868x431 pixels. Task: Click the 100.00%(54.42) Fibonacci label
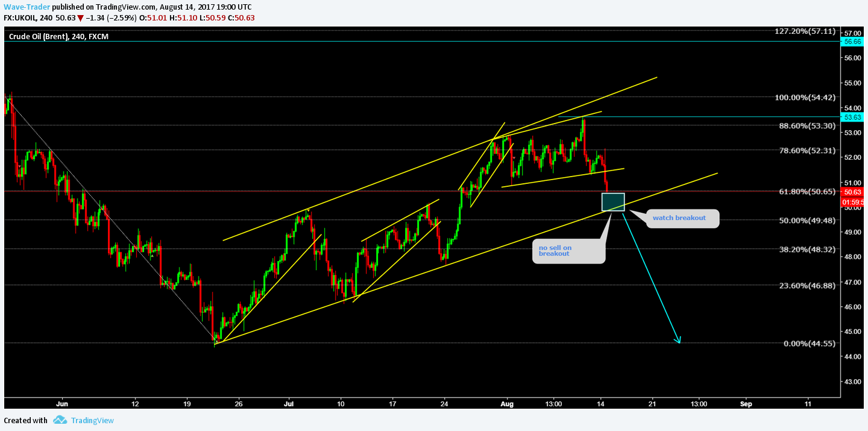[x=805, y=97]
